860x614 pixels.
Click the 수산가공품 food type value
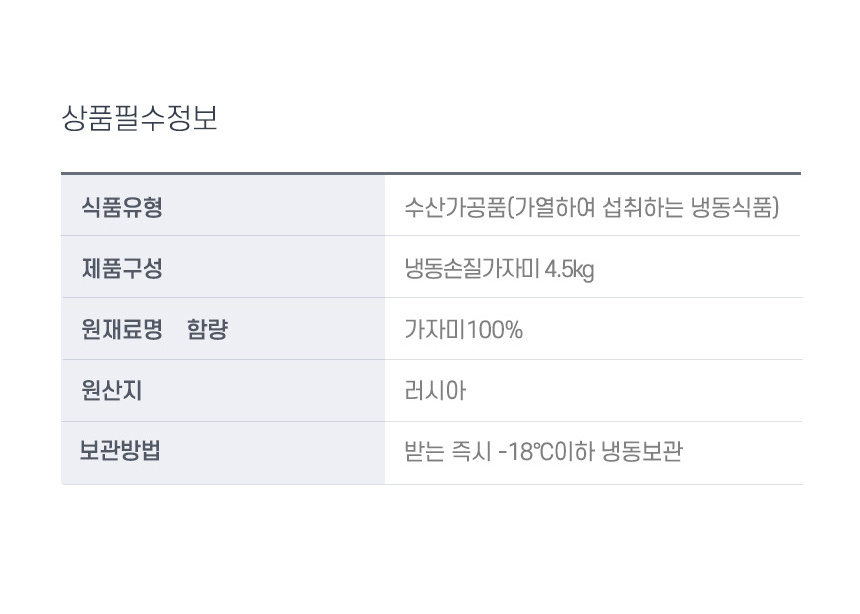click(592, 207)
